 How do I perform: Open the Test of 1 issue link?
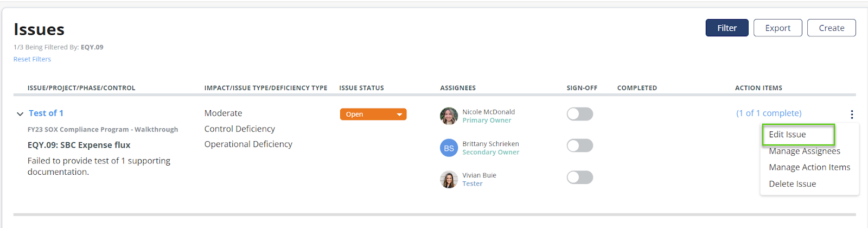(46, 113)
